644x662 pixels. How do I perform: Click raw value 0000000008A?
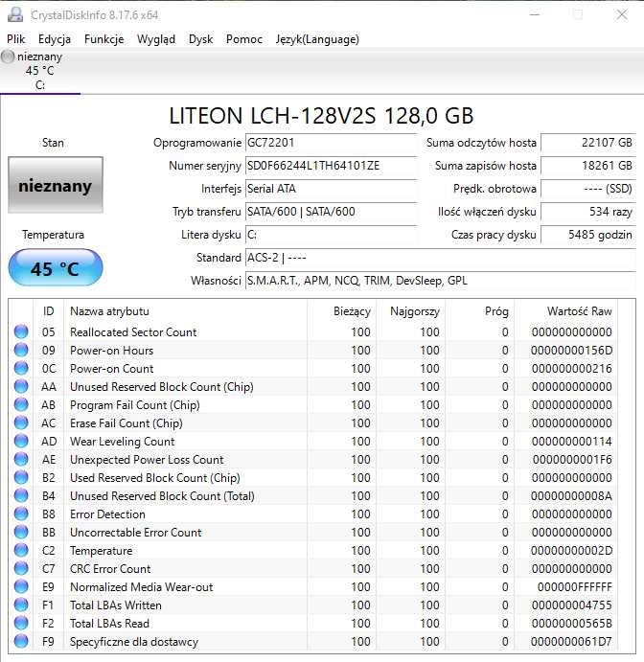(x=571, y=495)
